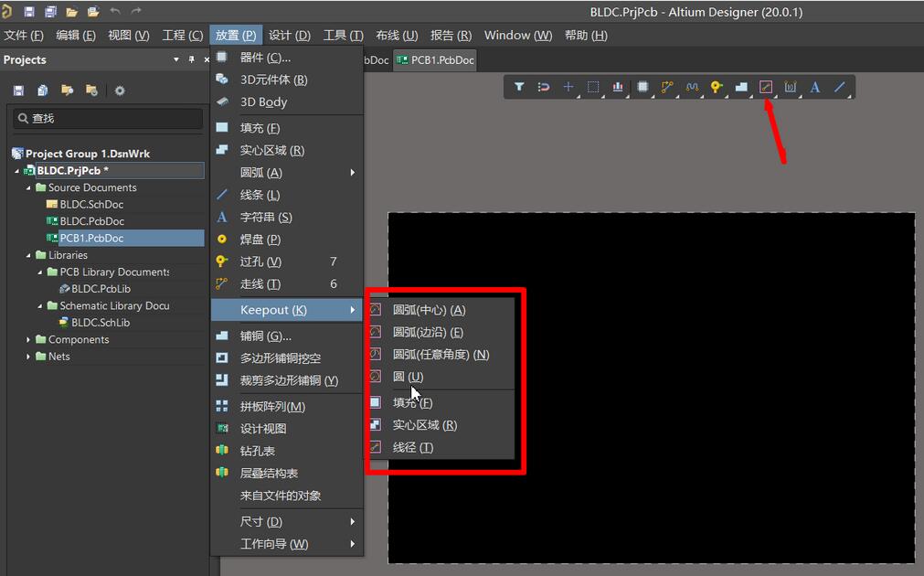Select BLDC.PcbLib in project tree
Image resolution: width=924 pixels, height=576 pixels.
[x=101, y=289]
